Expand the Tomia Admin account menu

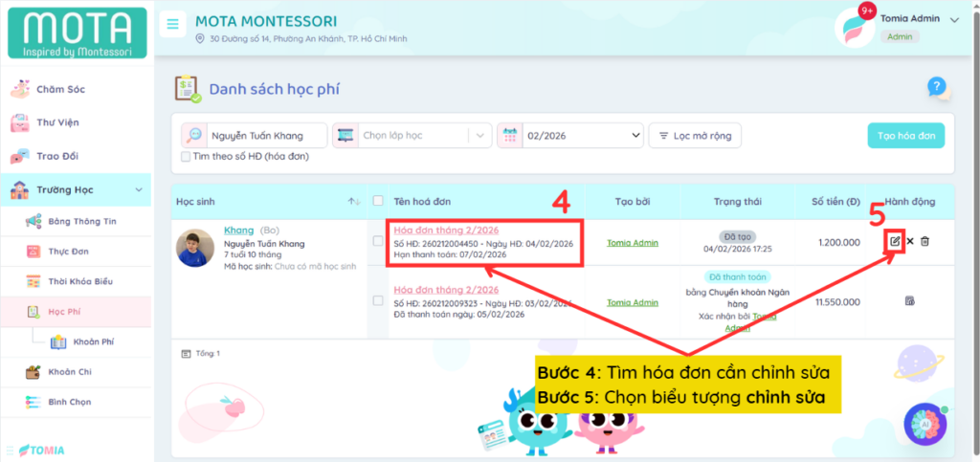click(954, 19)
